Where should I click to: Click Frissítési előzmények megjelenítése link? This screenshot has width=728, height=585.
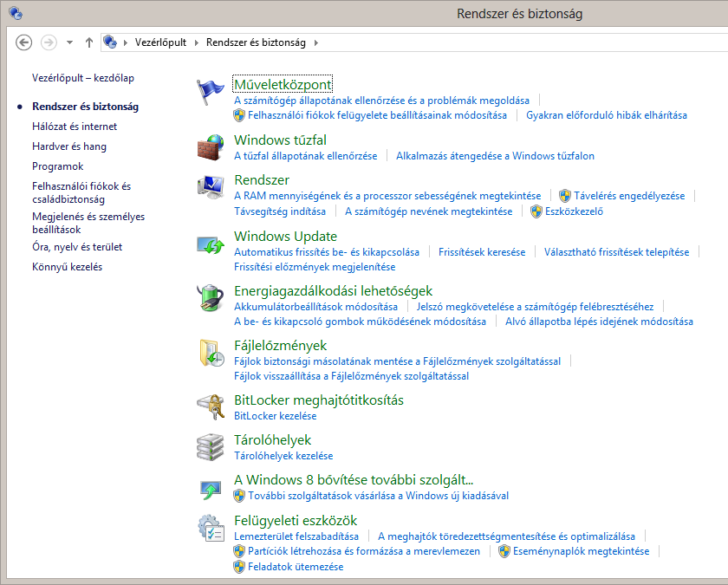tap(315, 267)
